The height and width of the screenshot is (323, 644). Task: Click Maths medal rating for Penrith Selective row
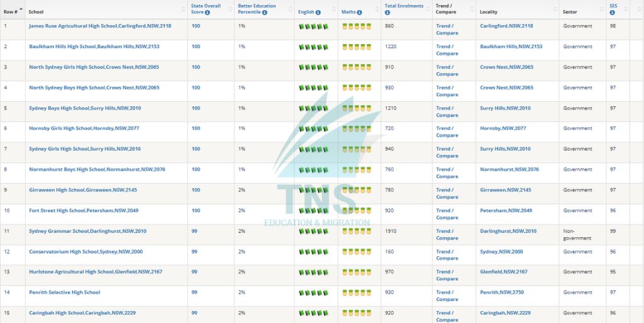(x=357, y=293)
